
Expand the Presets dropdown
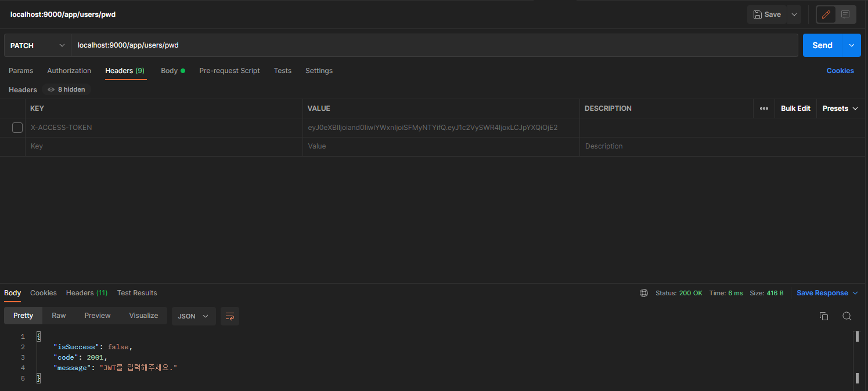841,108
